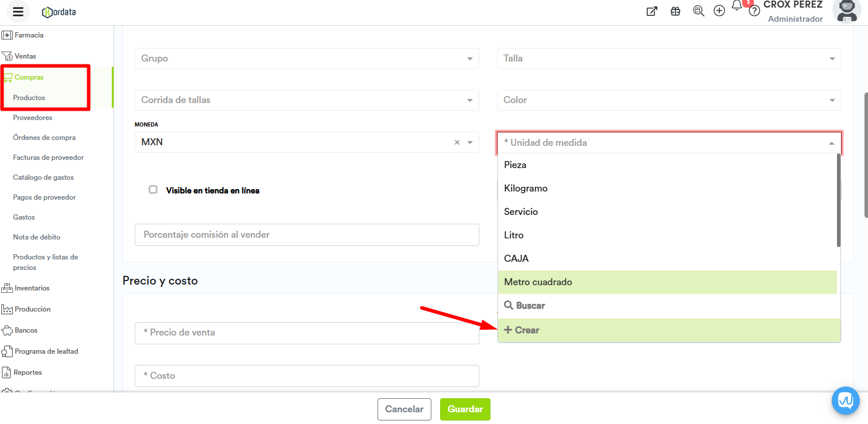
Task: Click the search magnifier icon in header
Action: (698, 11)
